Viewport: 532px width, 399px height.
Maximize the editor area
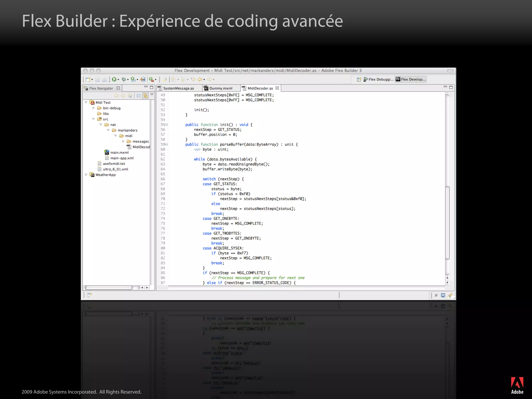(x=451, y=87)
